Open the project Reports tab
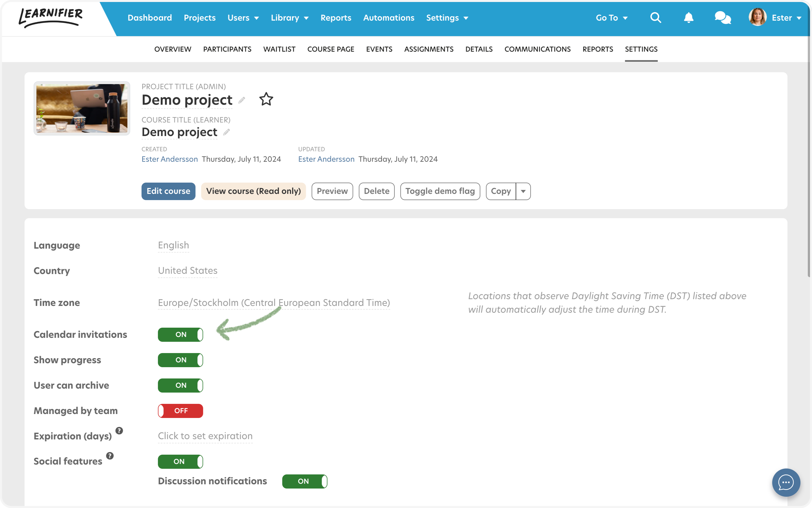The width and height of the screenshot is (812, 508). pyautogui.click(x=598, y=49)
